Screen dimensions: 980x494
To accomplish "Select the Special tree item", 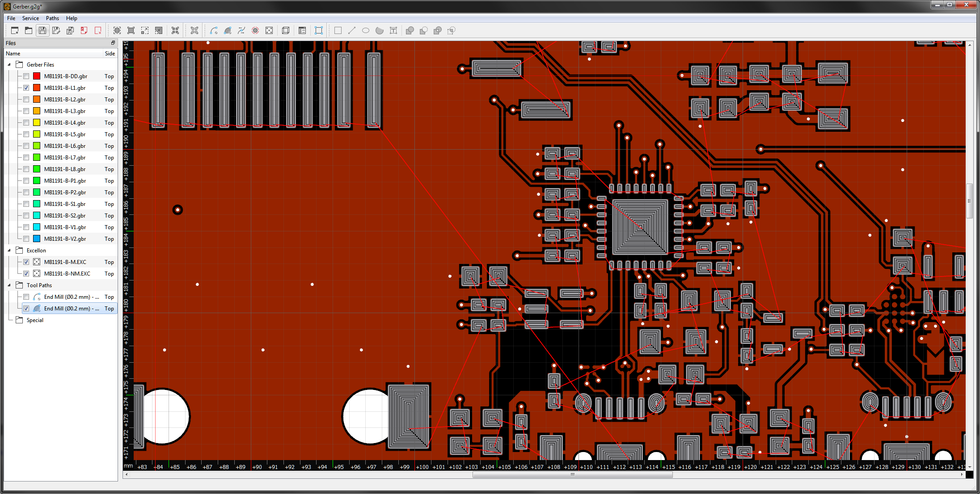I will (x=35, y=320).
